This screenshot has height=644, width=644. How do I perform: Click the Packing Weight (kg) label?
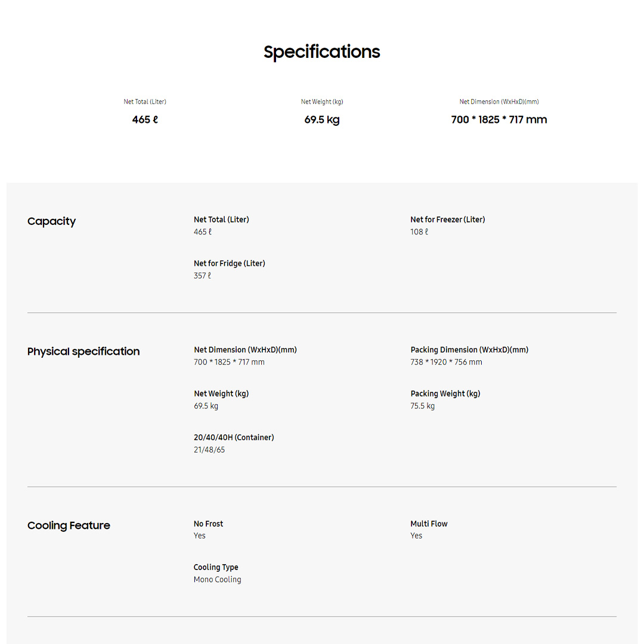[x=445, y=394]
